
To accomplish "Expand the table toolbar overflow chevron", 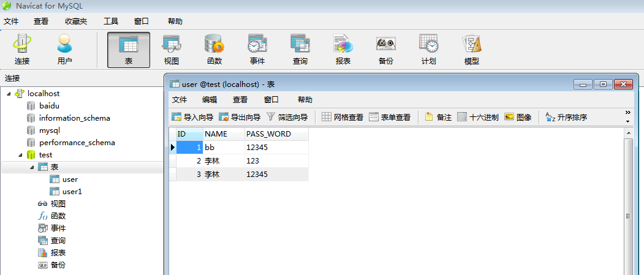I will (627, 113).
